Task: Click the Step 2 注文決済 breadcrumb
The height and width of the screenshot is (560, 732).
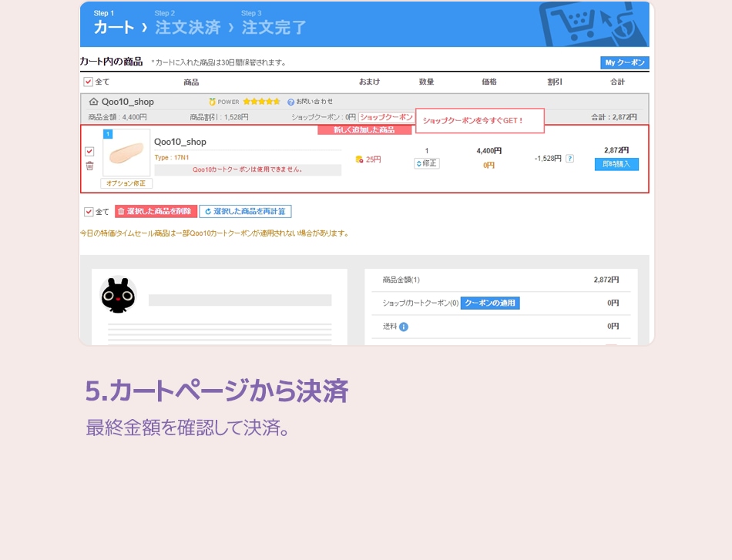Action: click(x=187, y=23)
